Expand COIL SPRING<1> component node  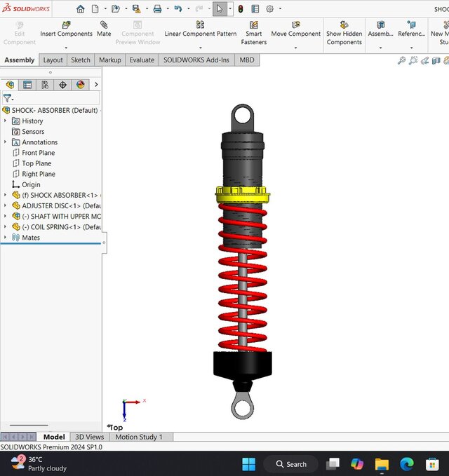[5, 226]
